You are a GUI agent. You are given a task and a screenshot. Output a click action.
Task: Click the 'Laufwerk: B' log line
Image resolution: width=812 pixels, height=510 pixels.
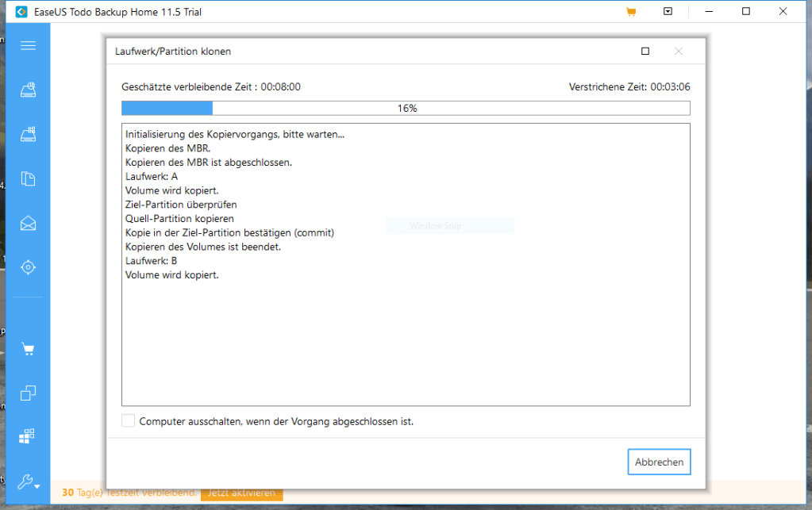click(x=151, y=261)
